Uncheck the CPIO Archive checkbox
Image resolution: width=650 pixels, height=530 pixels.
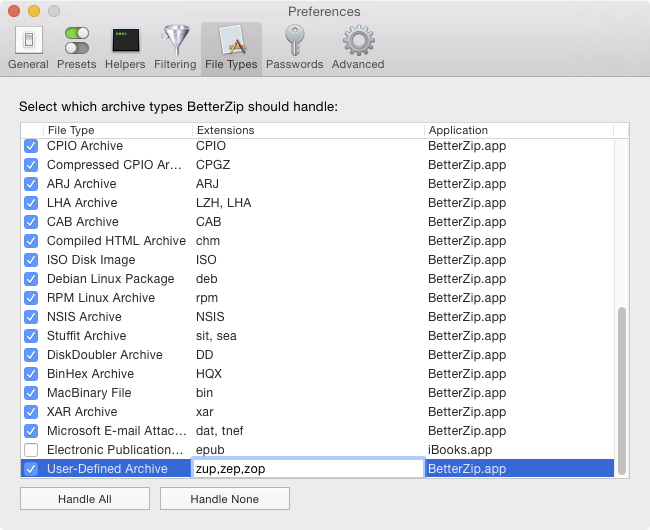pos(31,146)
